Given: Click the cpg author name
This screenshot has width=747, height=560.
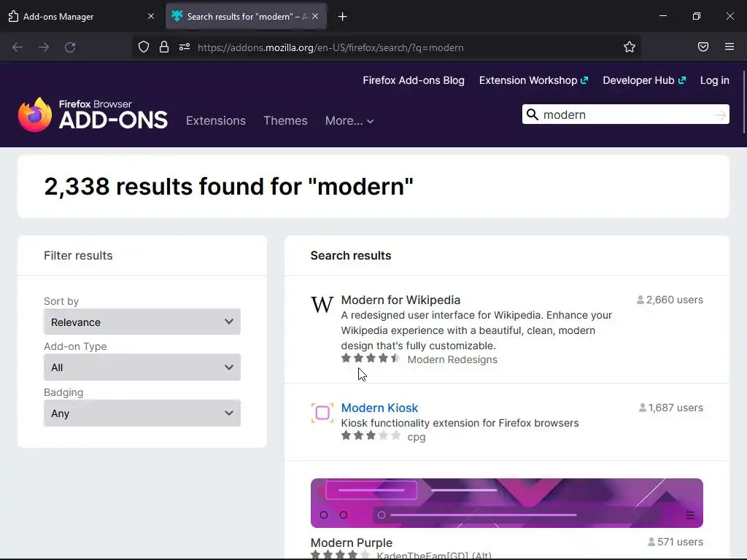Looking at the screenshot, I should click(417, 437).
